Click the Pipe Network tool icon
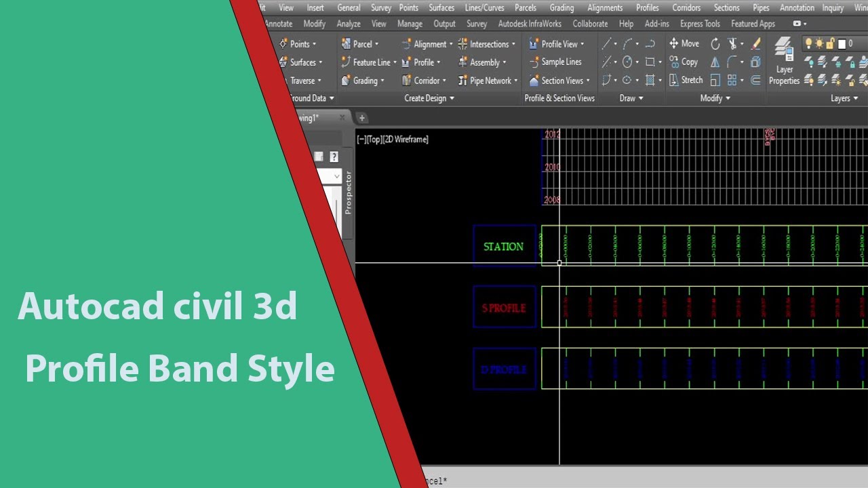The width and height of the screenshot is (868, 488). (463, 81)
